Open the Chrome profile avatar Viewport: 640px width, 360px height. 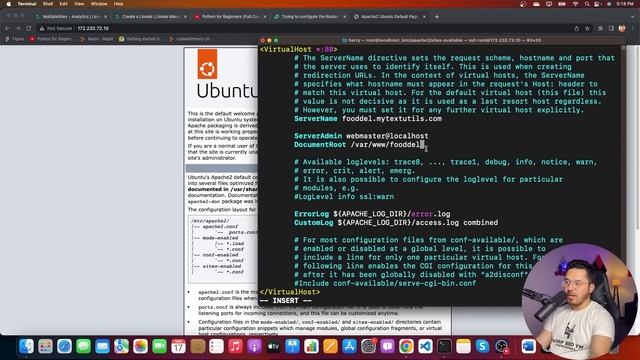pyautogui.click(x=622, y=28)
